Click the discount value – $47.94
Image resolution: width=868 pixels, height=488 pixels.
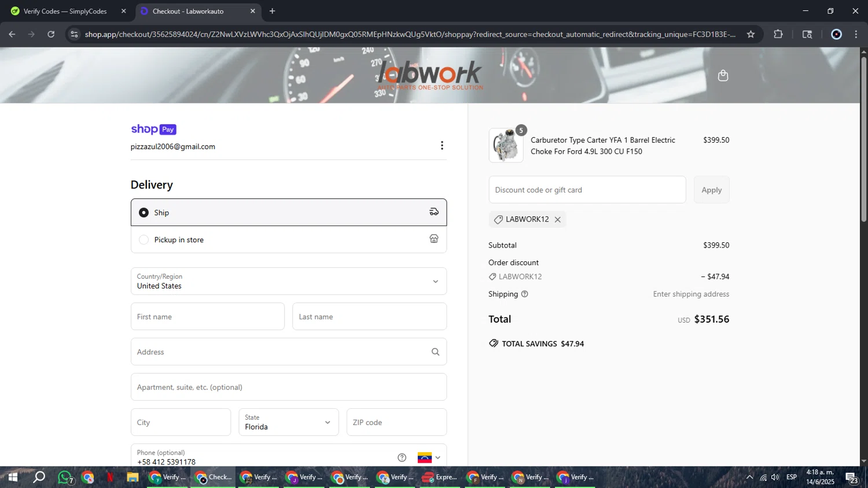point(715,276)
